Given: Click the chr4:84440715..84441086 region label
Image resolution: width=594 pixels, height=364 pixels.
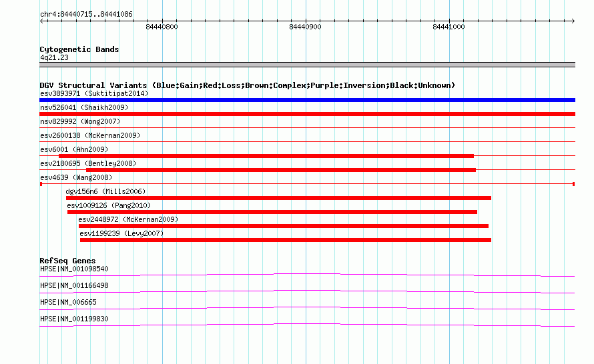Looking at the screenshot, I should coord(86,14).
